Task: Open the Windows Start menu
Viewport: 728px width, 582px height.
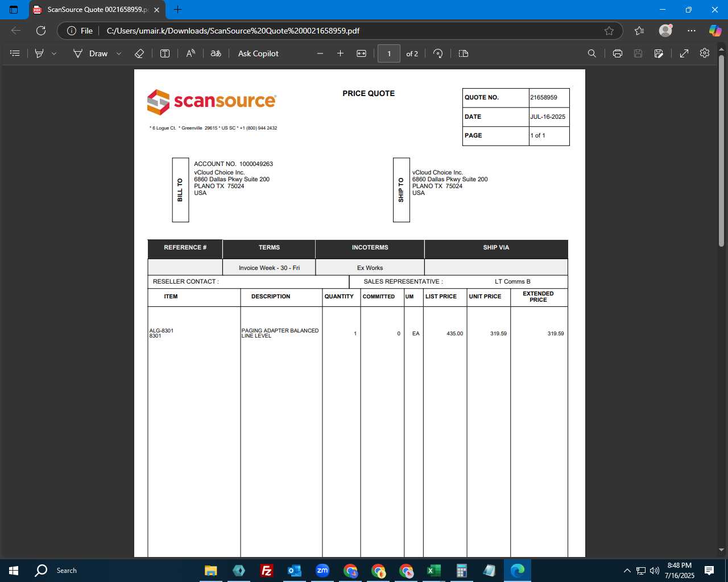Action: [14, 571]
